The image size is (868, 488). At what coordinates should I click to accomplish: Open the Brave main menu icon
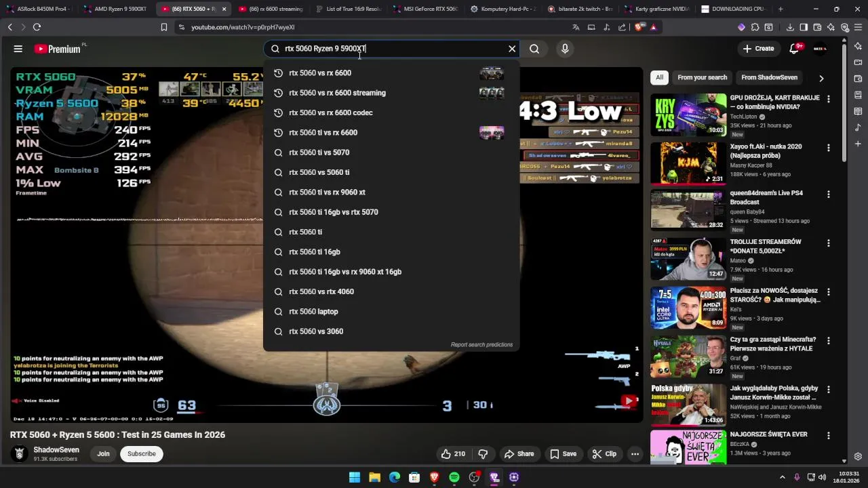859,27
